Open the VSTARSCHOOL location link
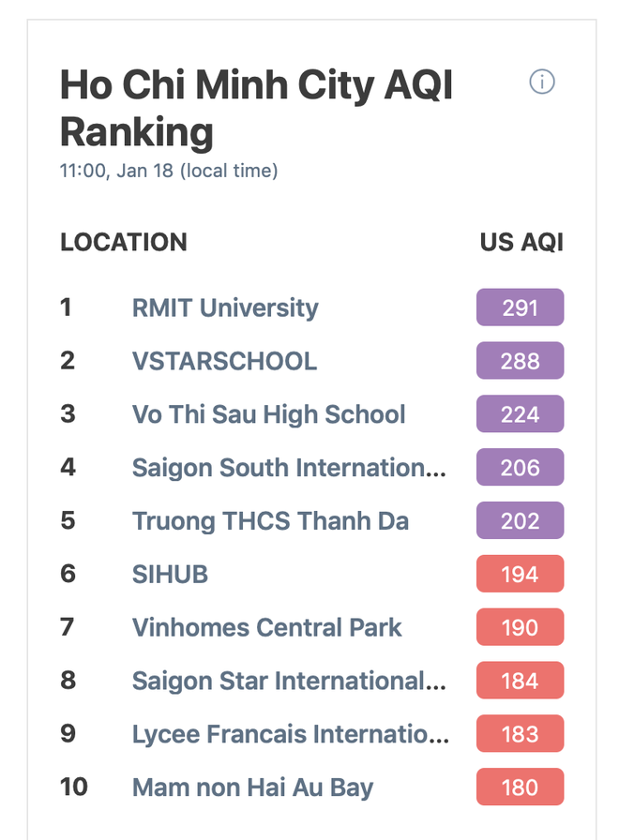 coord(224,361)
